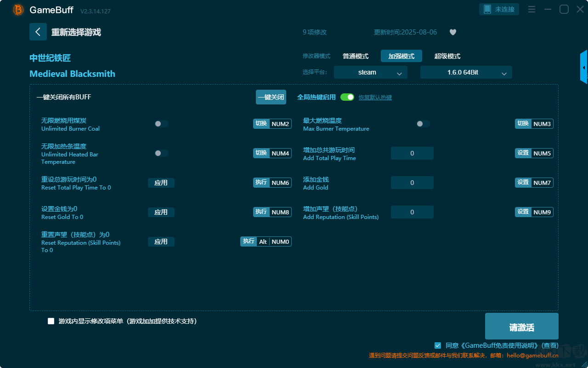Switch to 普通模式 mode tab

[355, 56]
